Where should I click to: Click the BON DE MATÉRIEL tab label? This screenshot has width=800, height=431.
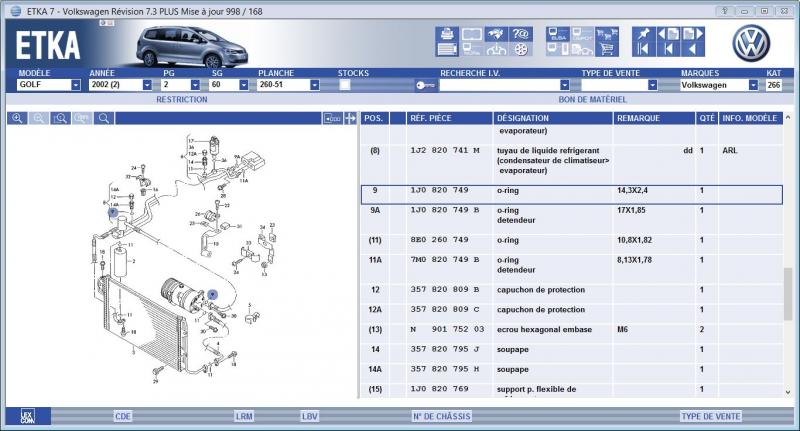click(592, 99)
